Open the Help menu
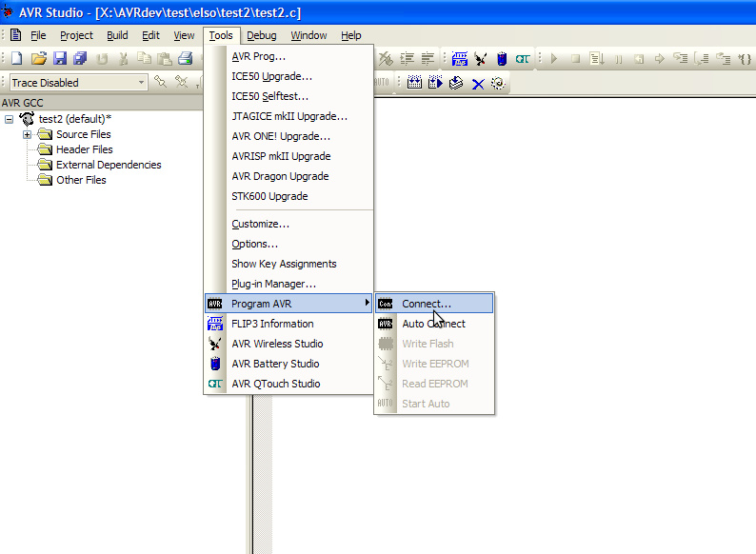 pos(350,35)
